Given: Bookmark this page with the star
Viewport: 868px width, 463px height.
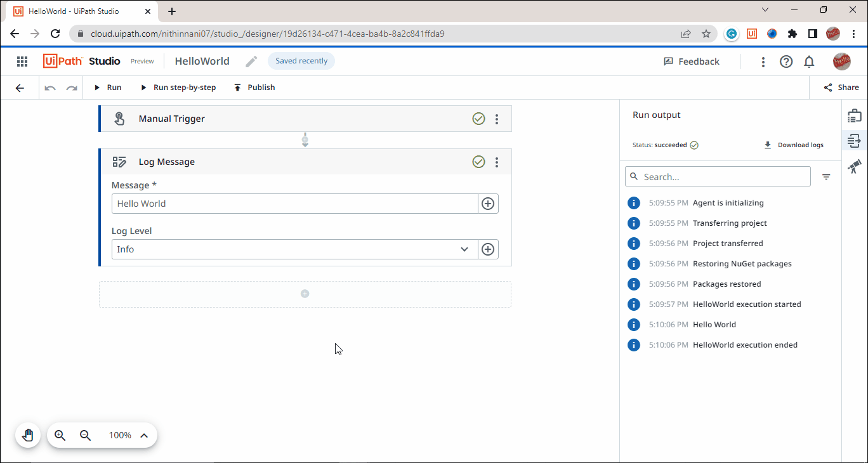Looking at the screenshot, I should pos(706,34).
